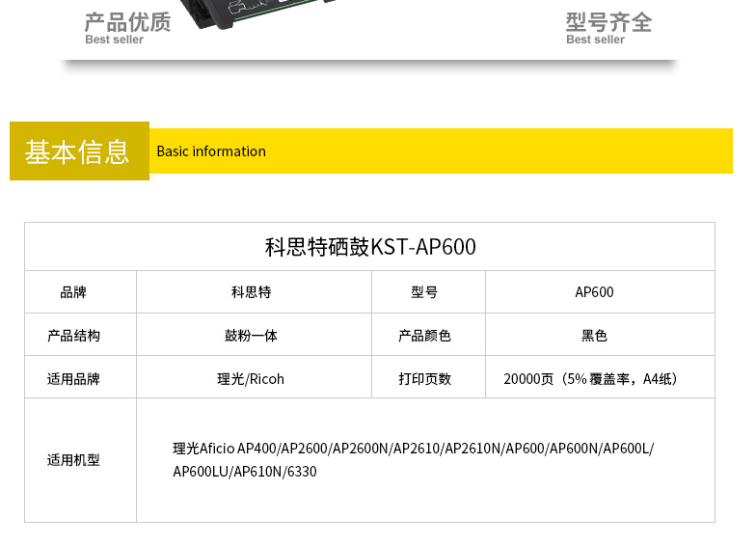This screenshot has width=756, height=546.
Task: Click the 型号齐全 heading text
Action: (609, 21)
